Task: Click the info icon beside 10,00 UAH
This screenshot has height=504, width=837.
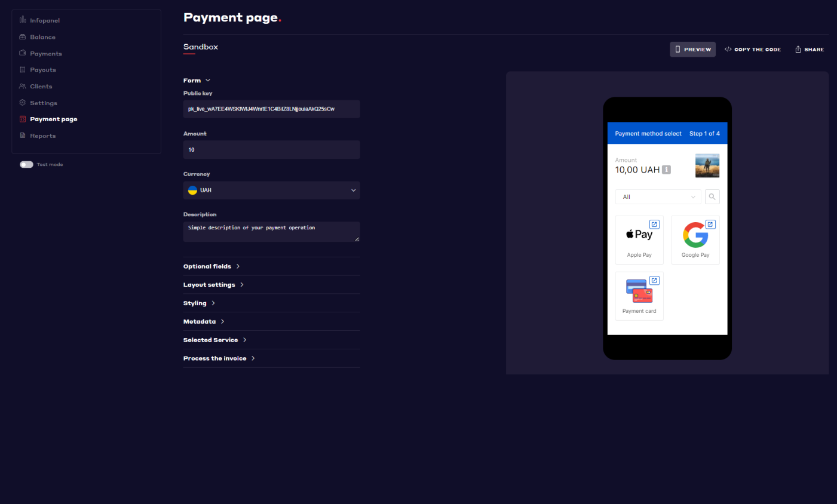Action: 667,170
